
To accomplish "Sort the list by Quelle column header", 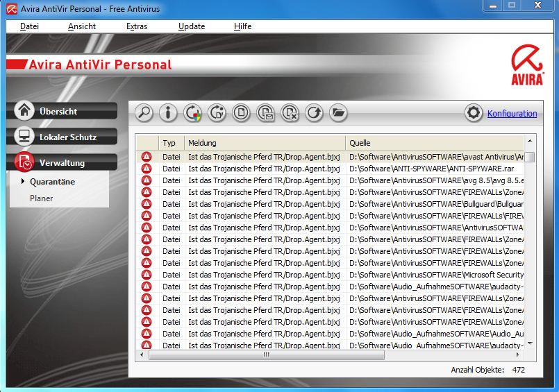I will [x=435, y=143].
